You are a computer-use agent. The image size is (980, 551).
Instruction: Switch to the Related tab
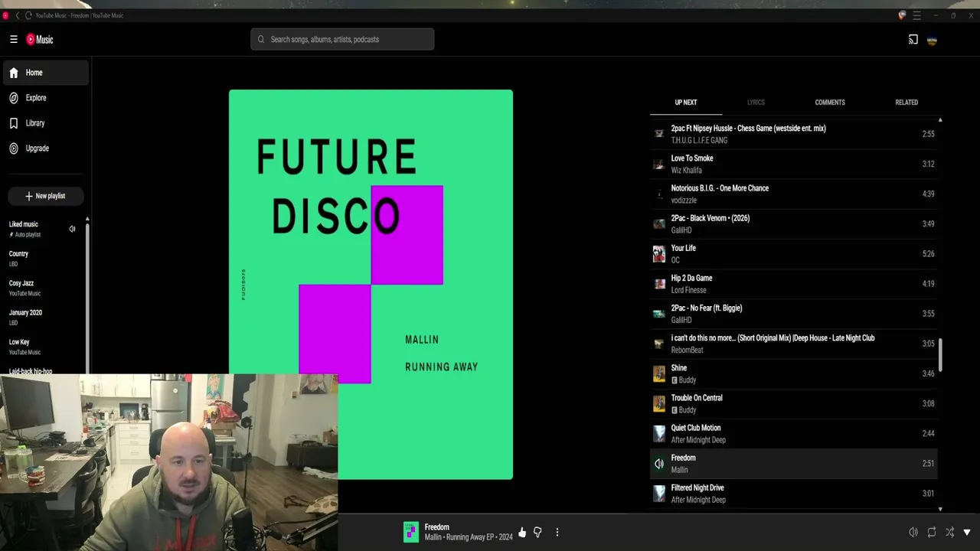906,103
